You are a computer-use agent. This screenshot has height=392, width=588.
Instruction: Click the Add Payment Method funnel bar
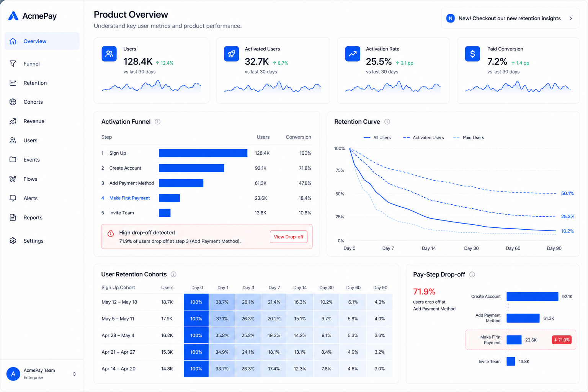coord(181,183)
